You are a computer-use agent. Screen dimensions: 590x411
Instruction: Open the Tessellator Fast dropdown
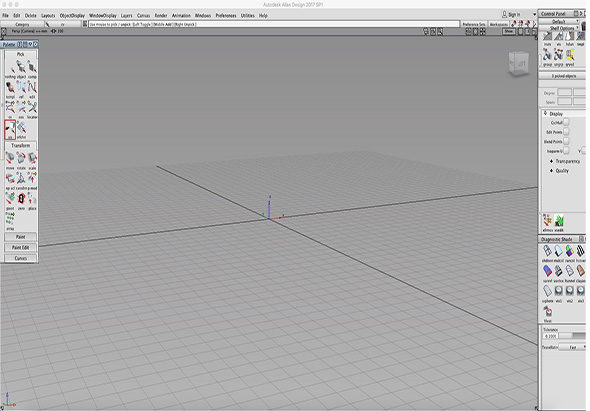pos(572,347)
